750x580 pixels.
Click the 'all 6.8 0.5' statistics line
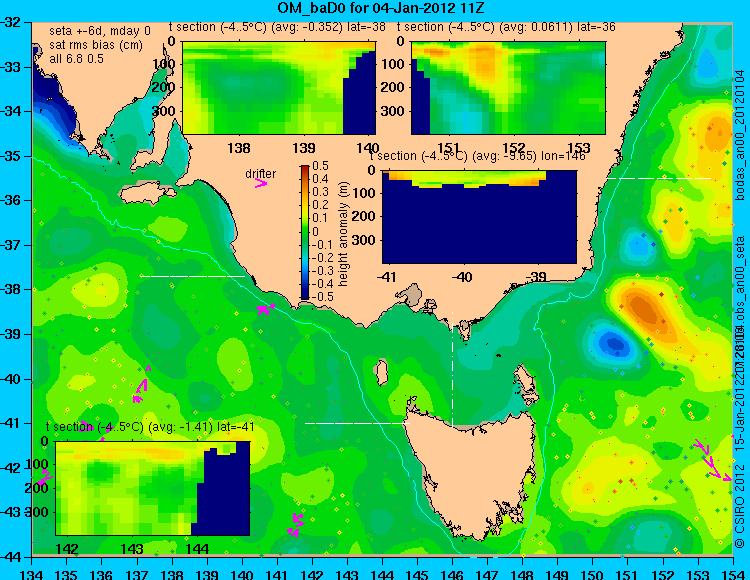(x=77, y=59)
